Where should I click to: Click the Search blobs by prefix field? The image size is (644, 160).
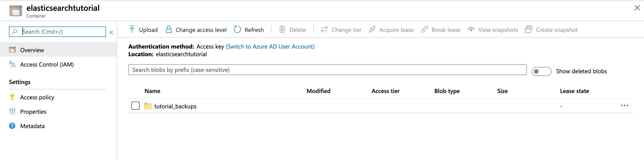coord(327,70)
